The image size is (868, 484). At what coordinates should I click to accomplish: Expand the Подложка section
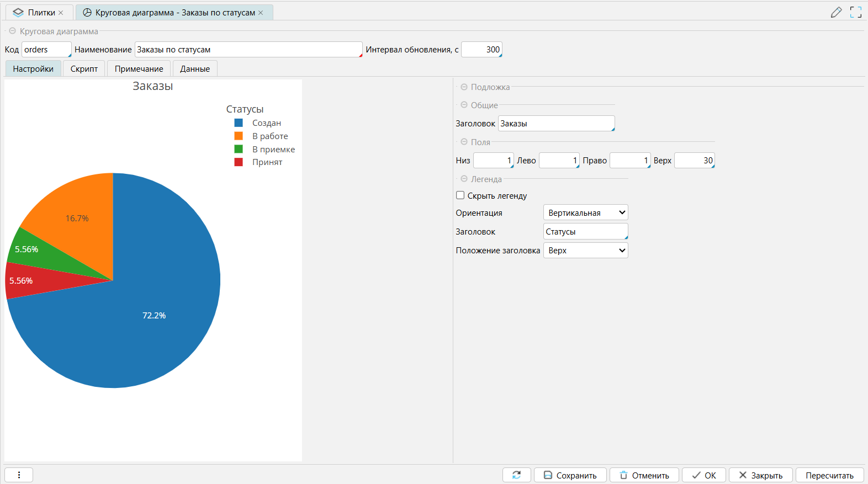(464, 87)
